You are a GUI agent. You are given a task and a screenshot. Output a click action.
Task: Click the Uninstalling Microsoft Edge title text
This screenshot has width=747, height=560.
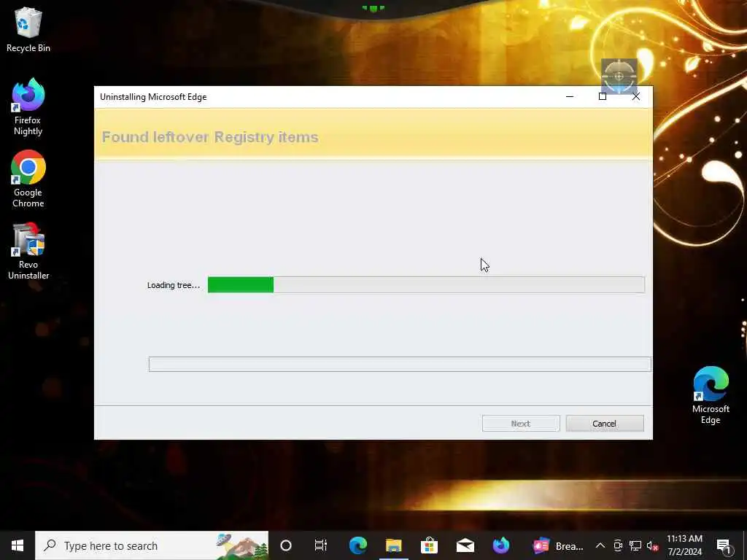point(153,97)
